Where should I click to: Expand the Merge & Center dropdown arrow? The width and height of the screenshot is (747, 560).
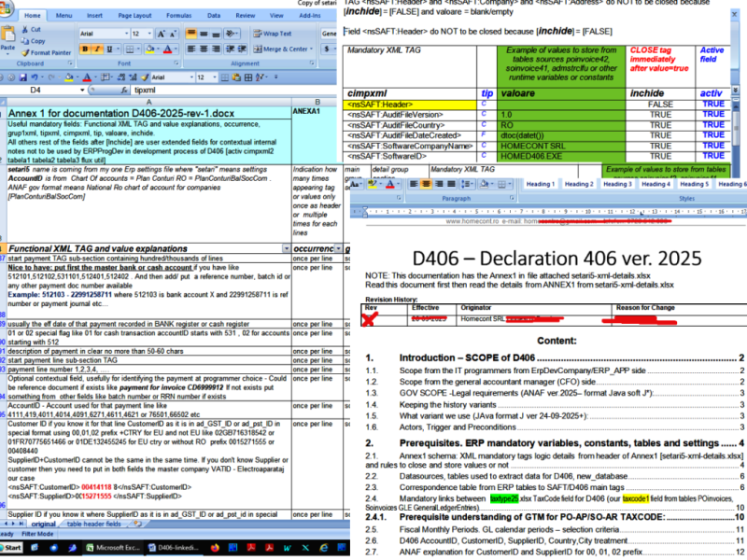(x=311, y=49)
